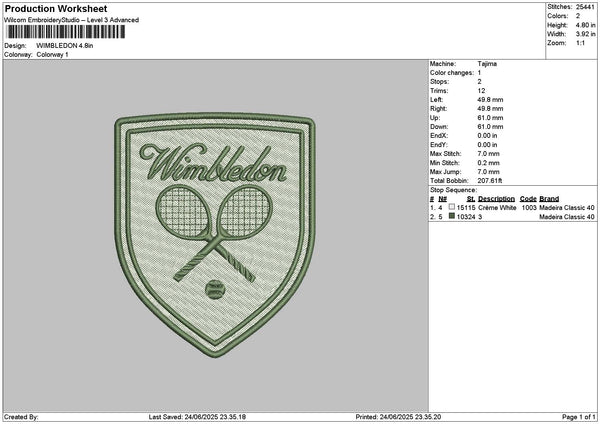Click the Max Stitch value 7.0 mm
600x424 pixels.
(x=488, y=154)
